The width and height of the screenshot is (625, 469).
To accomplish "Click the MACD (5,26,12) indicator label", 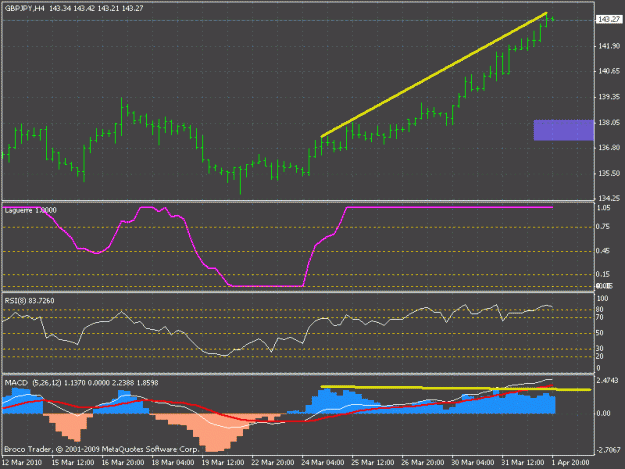I will 81,383.
